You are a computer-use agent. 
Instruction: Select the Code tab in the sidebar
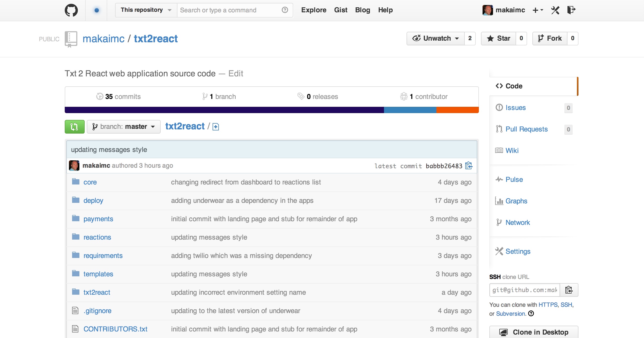click(x=533, y=86)
